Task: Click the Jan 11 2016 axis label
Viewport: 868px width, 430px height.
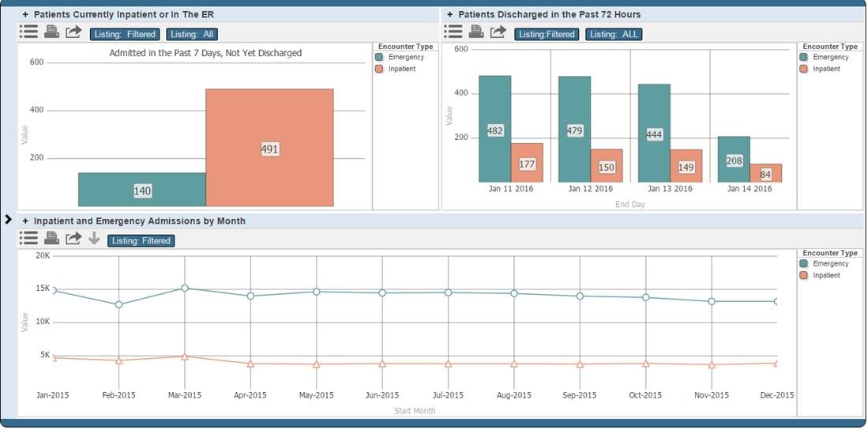Action: pyautogui.click(x=511, y=189)
